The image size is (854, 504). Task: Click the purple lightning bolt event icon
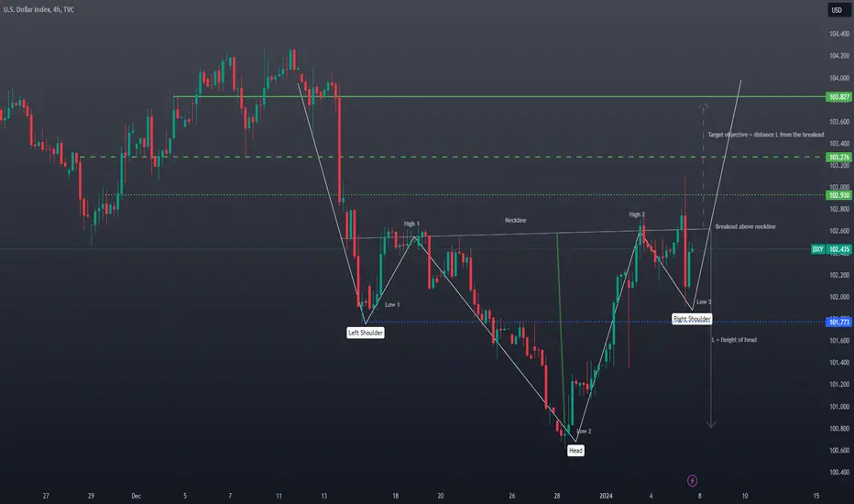tap(692, 480)
